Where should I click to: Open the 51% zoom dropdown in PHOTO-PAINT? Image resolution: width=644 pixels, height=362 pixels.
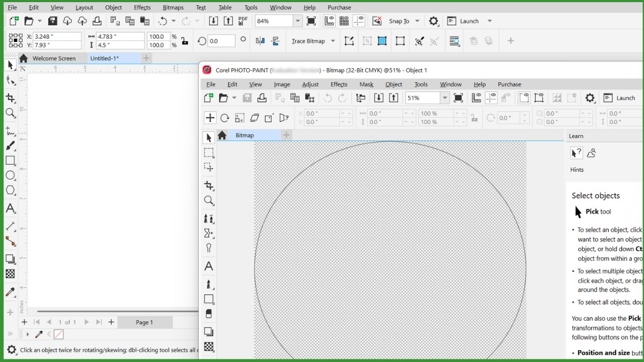coord(444,98)
